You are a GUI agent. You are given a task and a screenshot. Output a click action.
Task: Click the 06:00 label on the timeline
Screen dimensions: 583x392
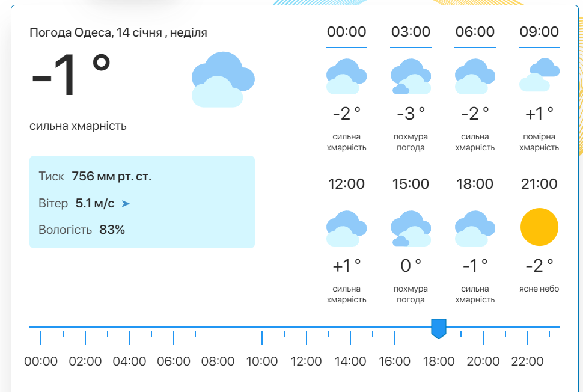tap(174, 361)
